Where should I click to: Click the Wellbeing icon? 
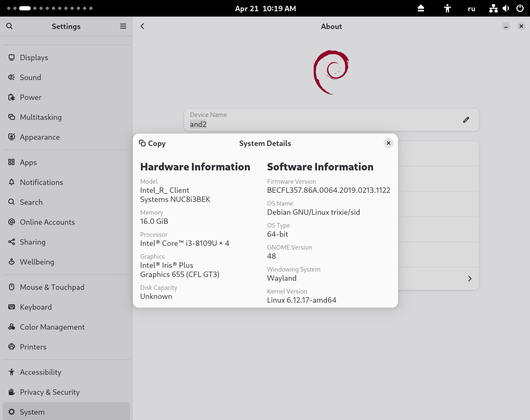(12, 262)
